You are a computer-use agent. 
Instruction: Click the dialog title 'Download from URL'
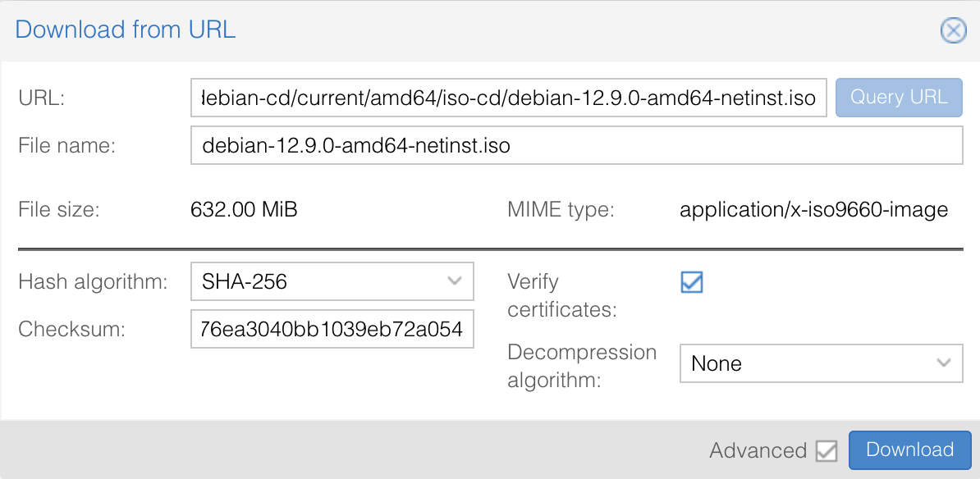(x=126, y=30)
